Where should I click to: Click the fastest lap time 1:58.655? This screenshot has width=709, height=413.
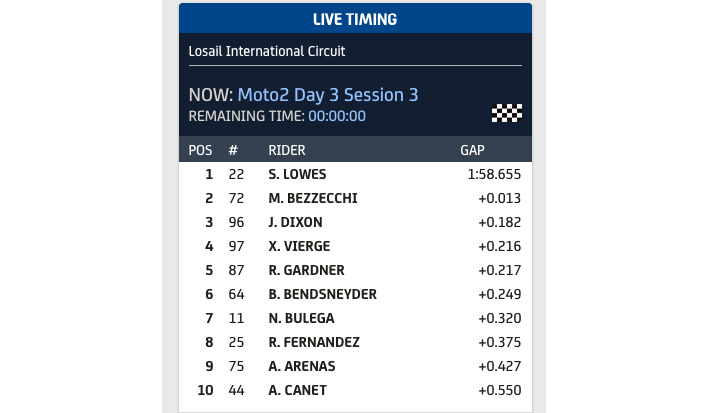point(494,174)
